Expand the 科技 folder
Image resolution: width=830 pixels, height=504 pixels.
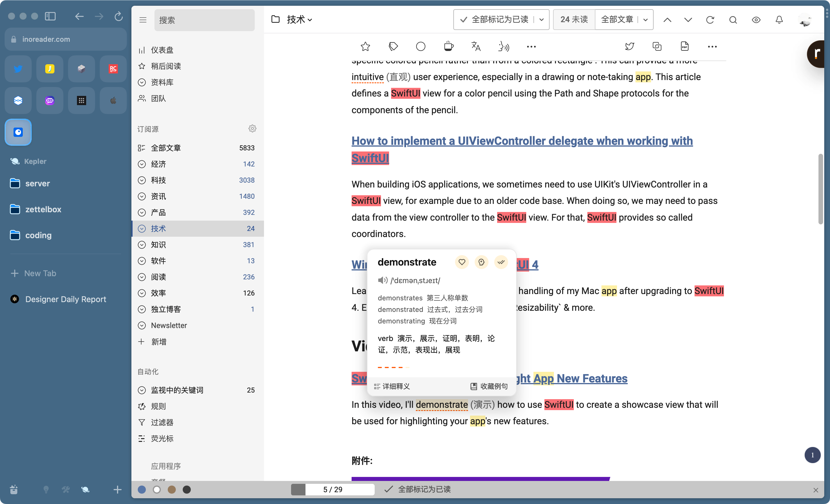(x=142, y=180)
